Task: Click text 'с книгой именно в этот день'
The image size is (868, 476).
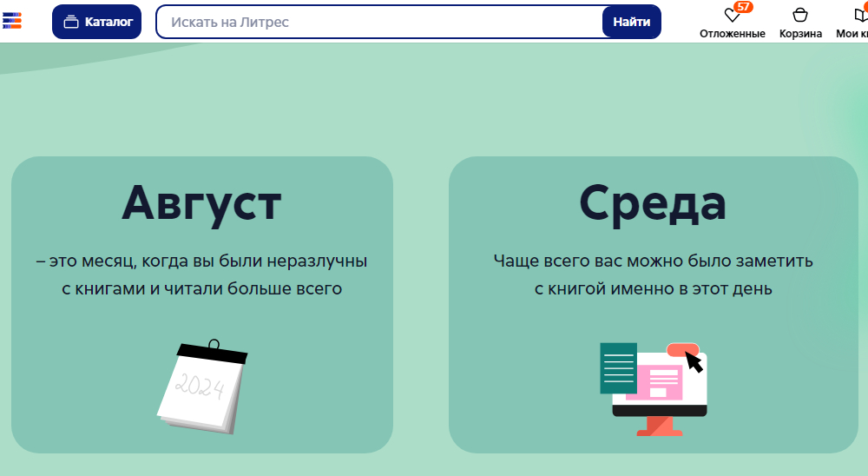Action: pyautogui.click(x=654, y=288)
